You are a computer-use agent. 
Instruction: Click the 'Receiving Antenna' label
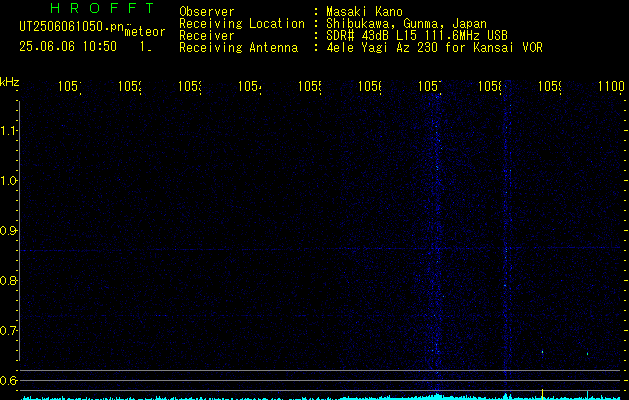click(x=238, y=48)
